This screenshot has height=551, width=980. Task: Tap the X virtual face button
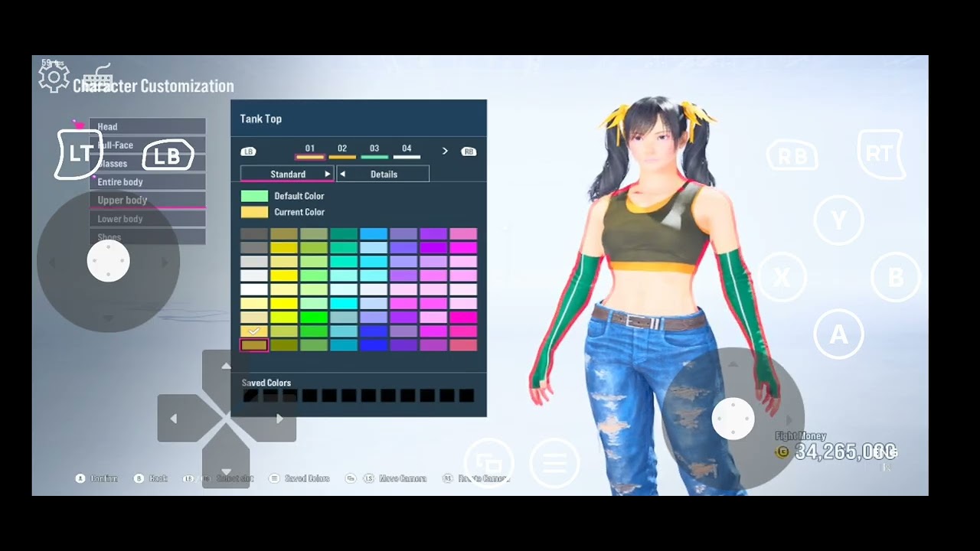tap(782, 277)
